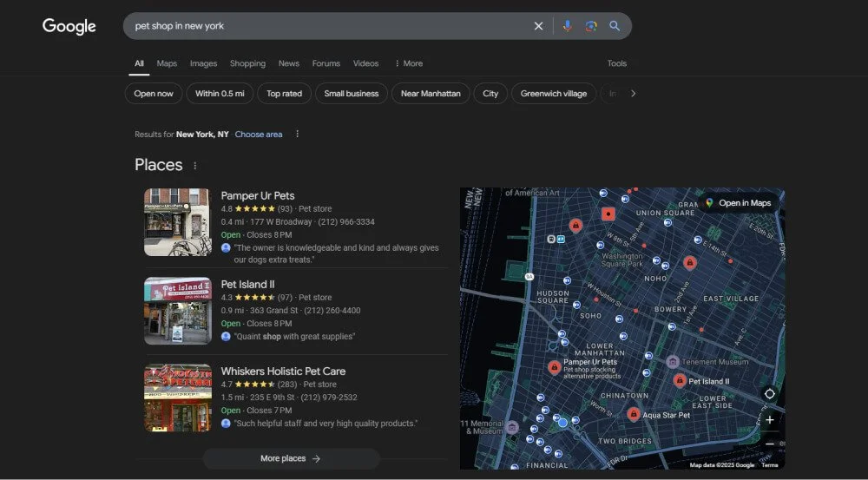
Task: Open the Pet Island II storefront thumbnail
Action: (x=178, y=311)
